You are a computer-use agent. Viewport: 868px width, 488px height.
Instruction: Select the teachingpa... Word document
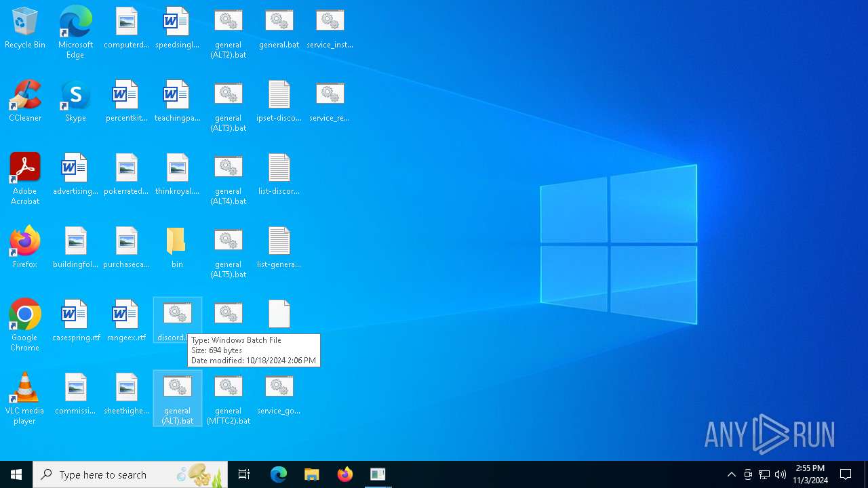click(177, 101)
